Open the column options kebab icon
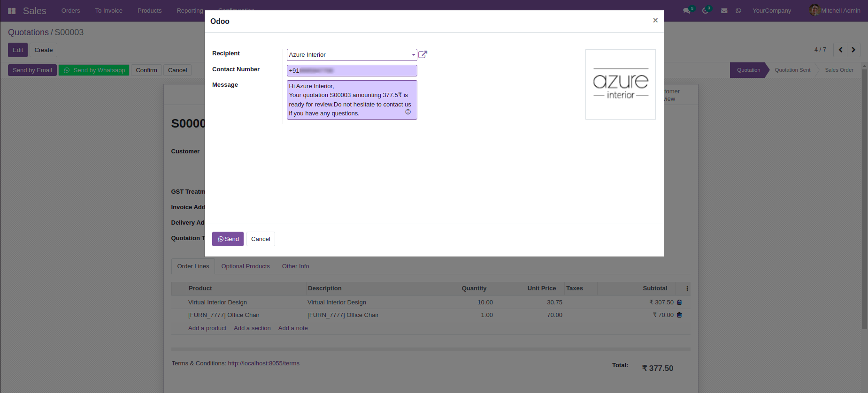This screenshot has width=868, height=393. [687, 288]
